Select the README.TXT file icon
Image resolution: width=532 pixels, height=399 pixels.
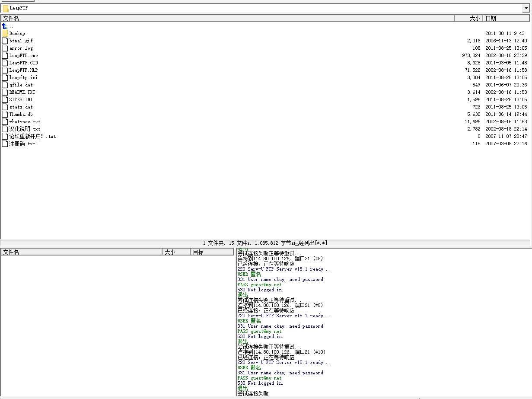point(5,92)
